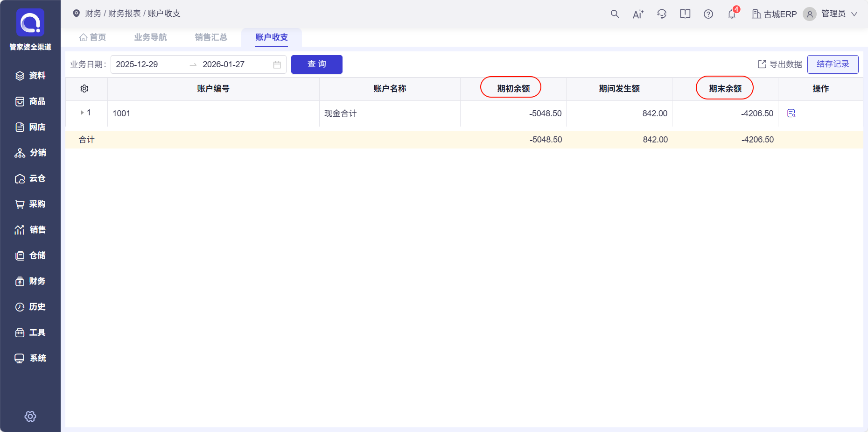The image size is (868, 432).
Task: Click the table column settings gear
Action: (84, 89)
